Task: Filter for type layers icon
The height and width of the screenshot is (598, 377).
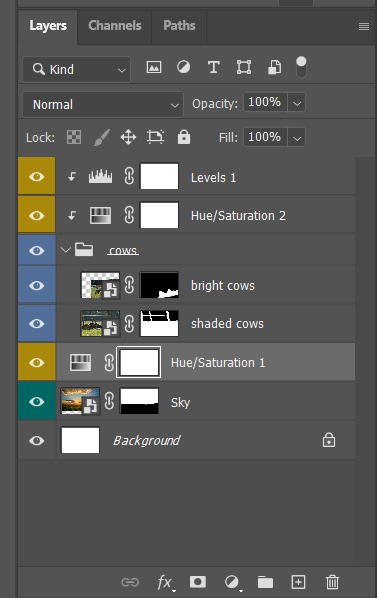Action: click(213, 67)
